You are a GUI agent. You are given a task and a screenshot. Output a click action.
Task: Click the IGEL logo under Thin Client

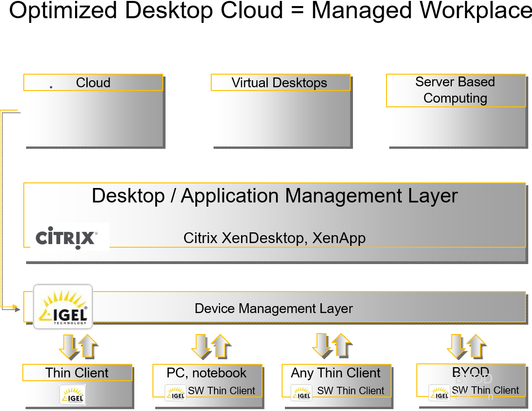click(73, 394)
